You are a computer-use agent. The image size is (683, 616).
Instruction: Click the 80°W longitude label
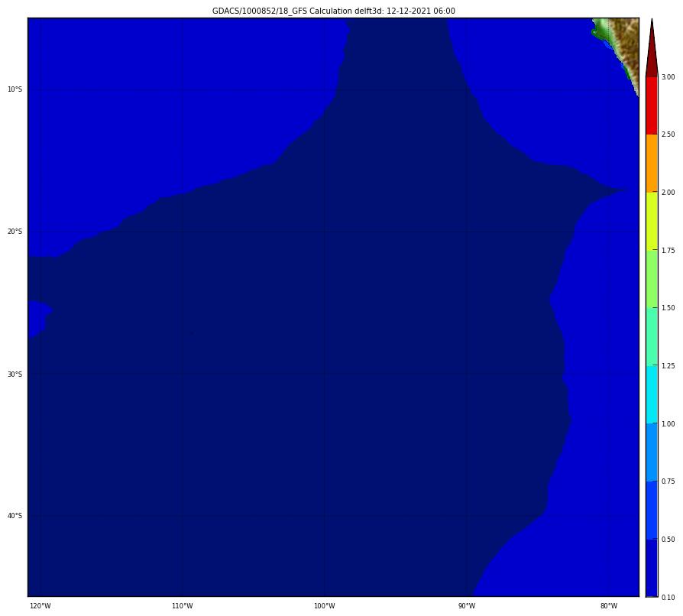tap(608, 606)
